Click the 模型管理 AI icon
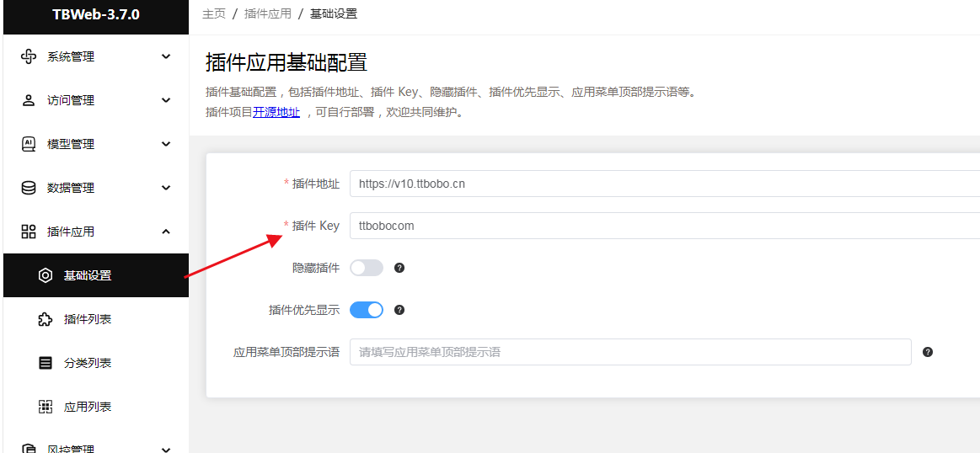Screen dimensions: 980x453 [29, 144]
